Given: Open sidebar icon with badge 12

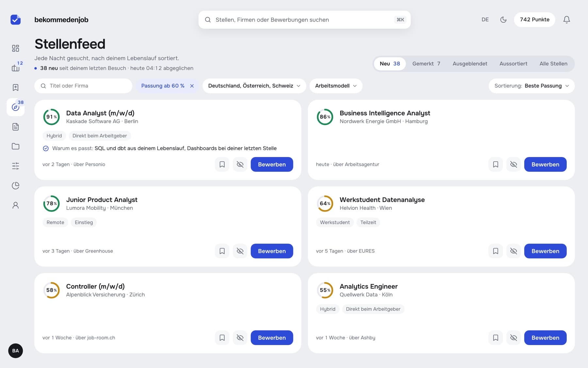Looking at the screenshot, I should (15, 68).
